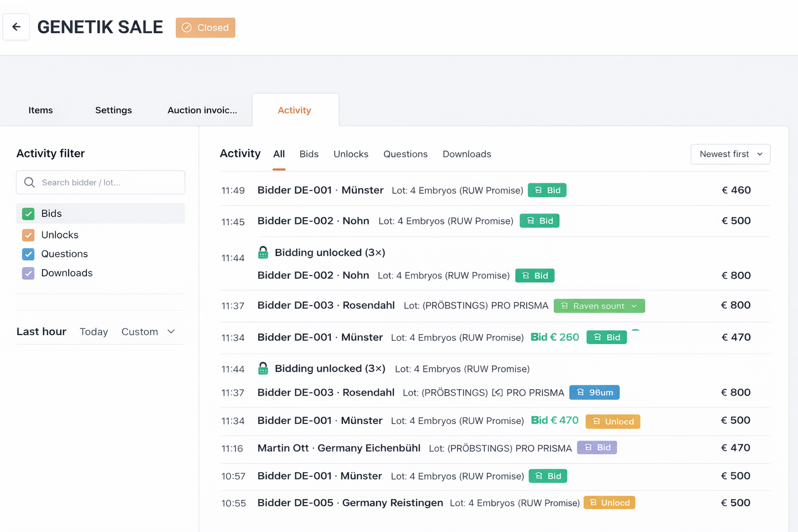
Task: Click 'Bid € 260' green text
Action: 555,337
